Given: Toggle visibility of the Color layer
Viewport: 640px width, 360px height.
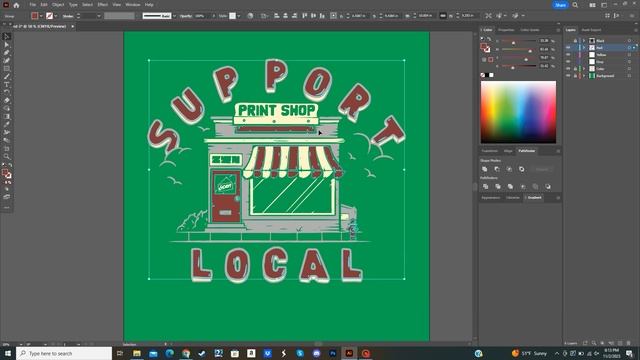Looking at the screenshot, I should click(568, 69).
